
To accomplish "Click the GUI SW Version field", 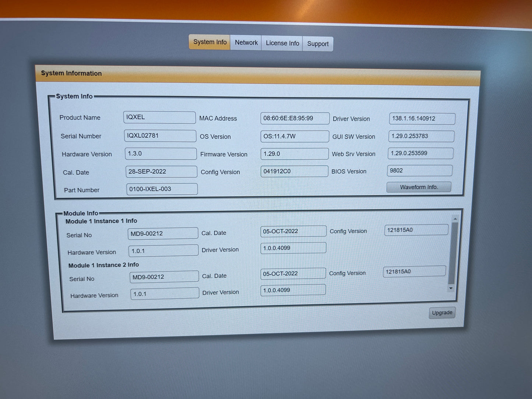I will click(421, 136).
